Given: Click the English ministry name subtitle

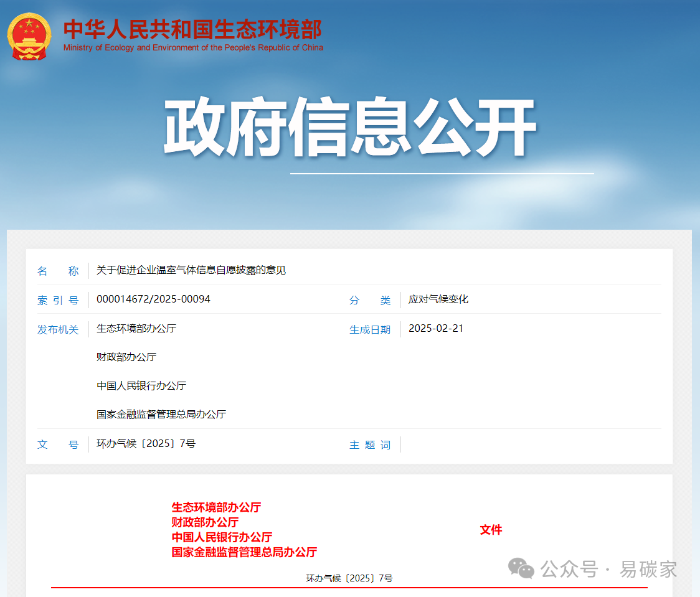Looking at the screenshot, I should tap(193, 47).
